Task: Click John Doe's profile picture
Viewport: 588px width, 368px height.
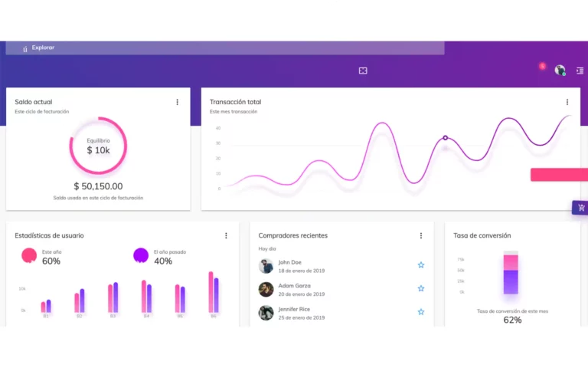Action: (x=266, y=265)
